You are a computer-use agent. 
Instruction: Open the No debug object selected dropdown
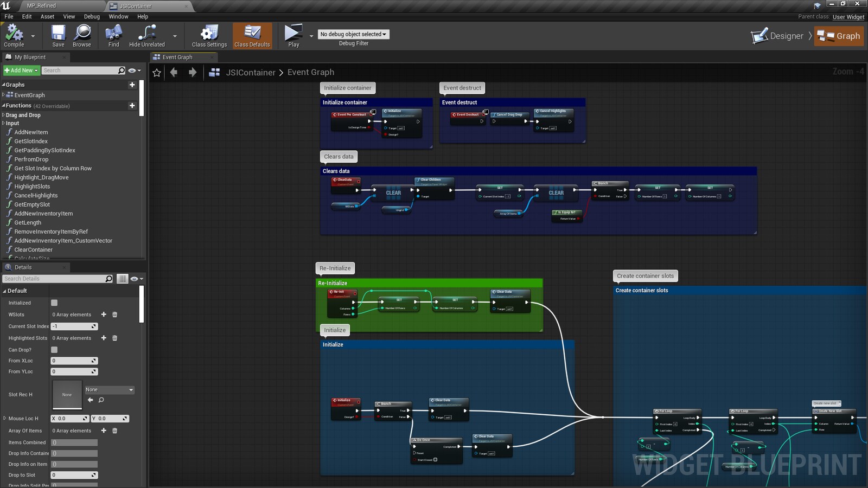coord(353,34)
